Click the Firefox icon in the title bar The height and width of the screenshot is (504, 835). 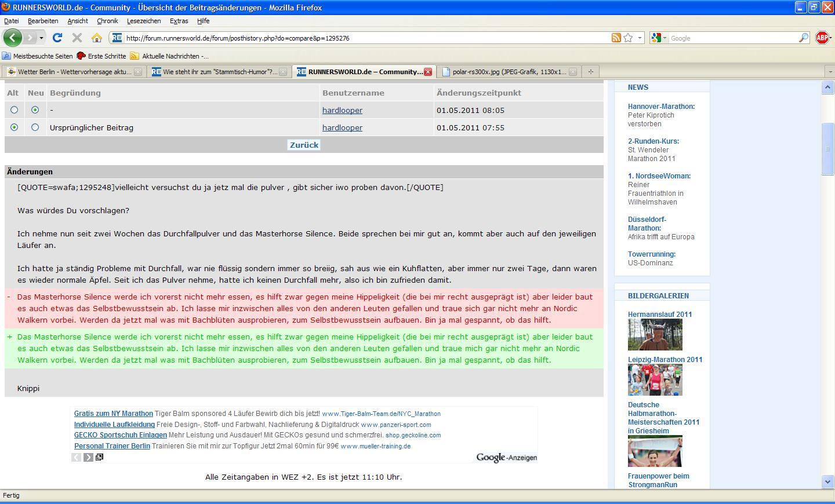[x=6, y=8]
